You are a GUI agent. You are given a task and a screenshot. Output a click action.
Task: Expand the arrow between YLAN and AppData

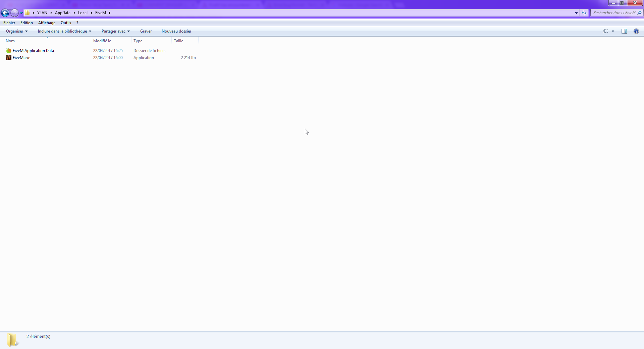pyautogui.click(x=51, y=13)
